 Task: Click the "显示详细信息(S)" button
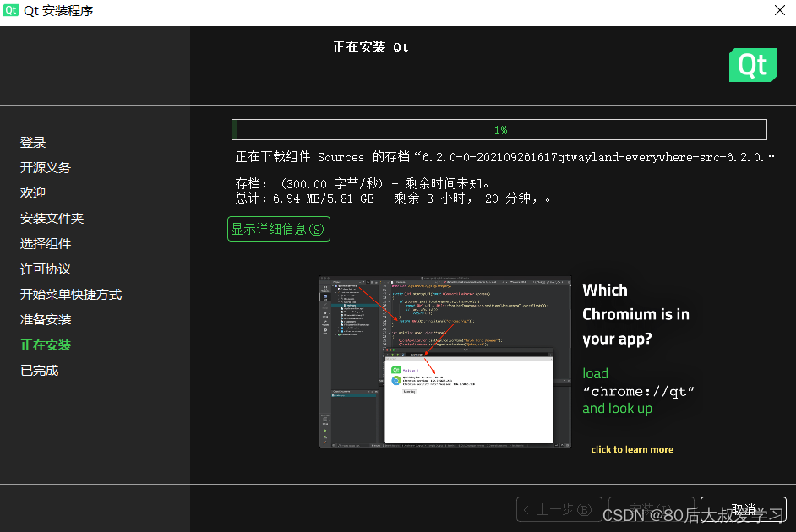278,229
